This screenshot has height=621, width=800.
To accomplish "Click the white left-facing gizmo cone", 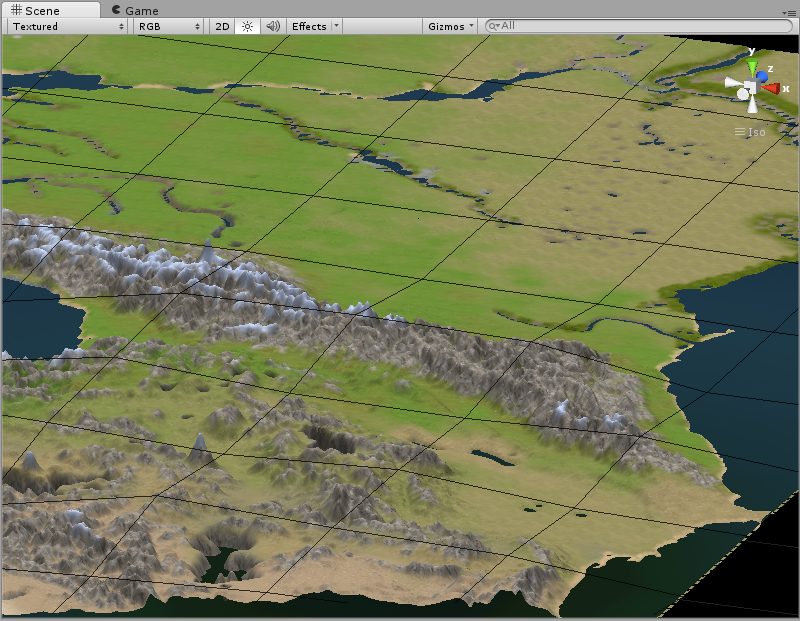I will [x=730, y=83].
